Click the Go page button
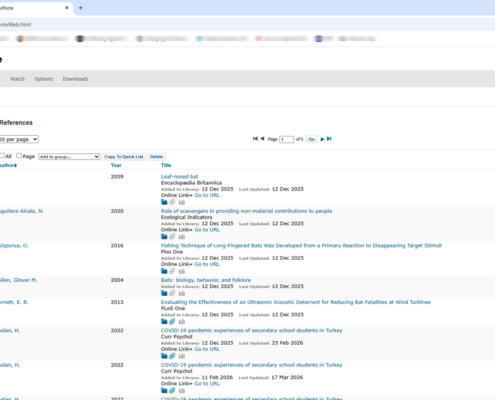Image resolution: width=495 pixels, height=400 pixels. tap(312, 139)
